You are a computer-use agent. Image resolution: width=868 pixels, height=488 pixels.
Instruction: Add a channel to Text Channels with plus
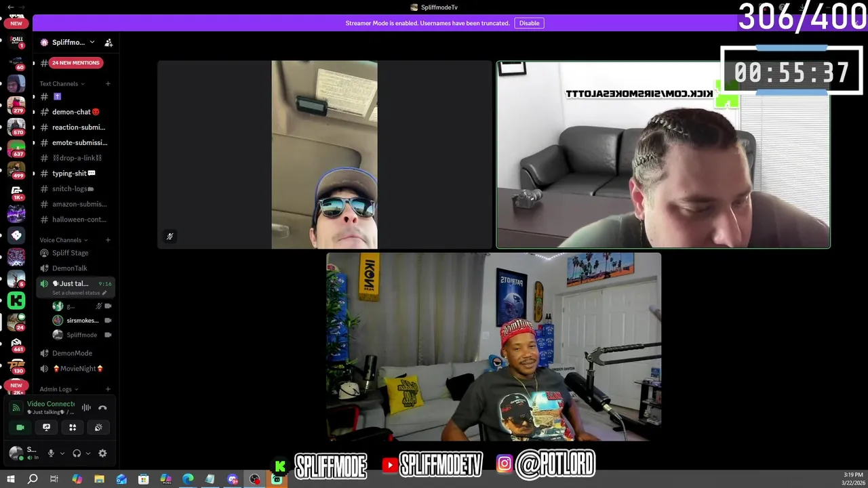point(108,84)
